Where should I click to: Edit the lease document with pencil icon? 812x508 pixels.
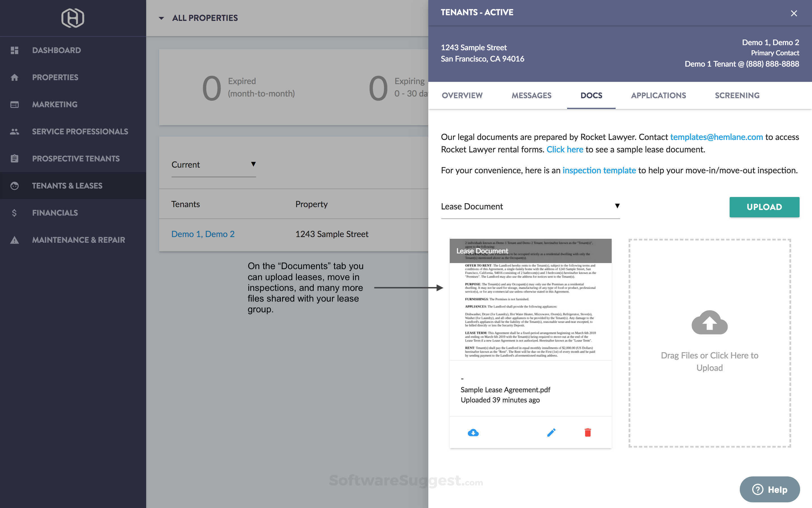tap(551, 432)
